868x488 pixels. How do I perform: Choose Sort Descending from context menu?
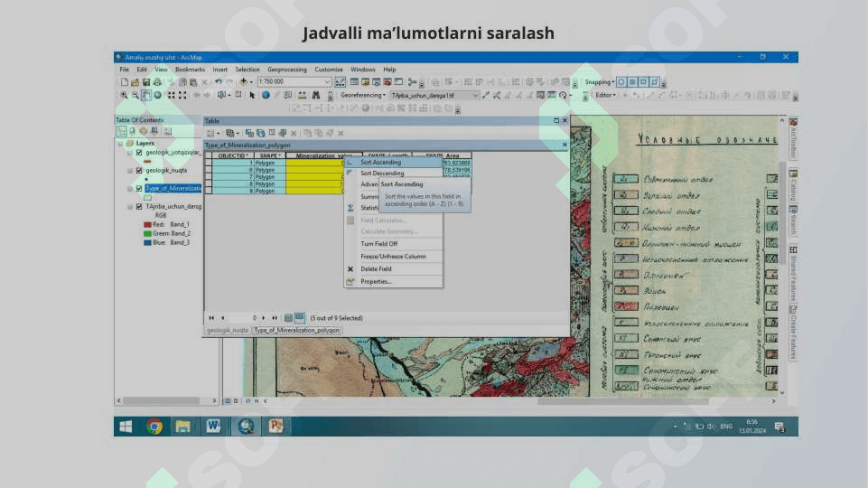[x=393, y=174]
